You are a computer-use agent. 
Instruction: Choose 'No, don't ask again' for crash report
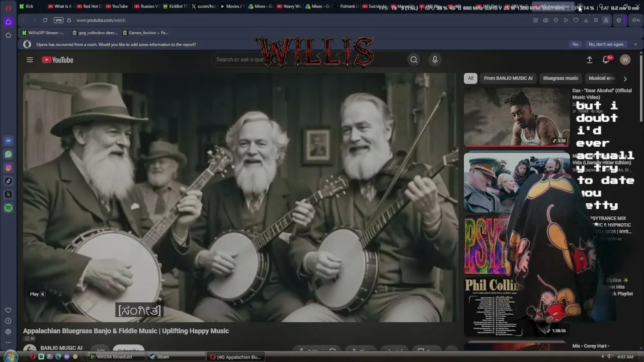606,44
